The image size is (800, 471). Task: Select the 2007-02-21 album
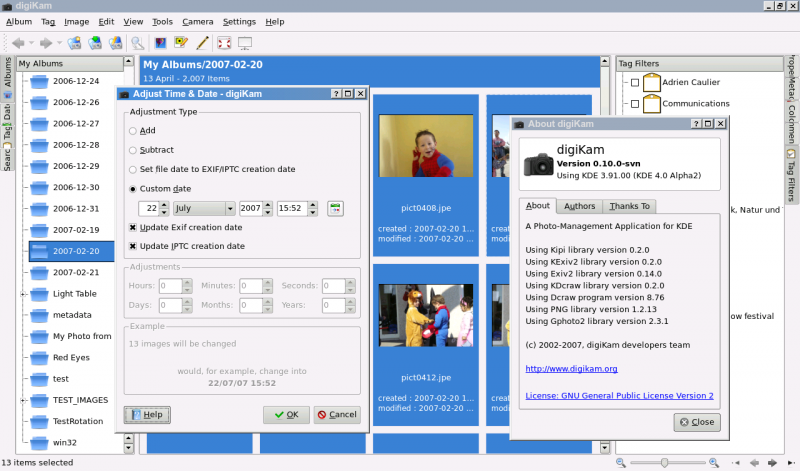[76, 272]
